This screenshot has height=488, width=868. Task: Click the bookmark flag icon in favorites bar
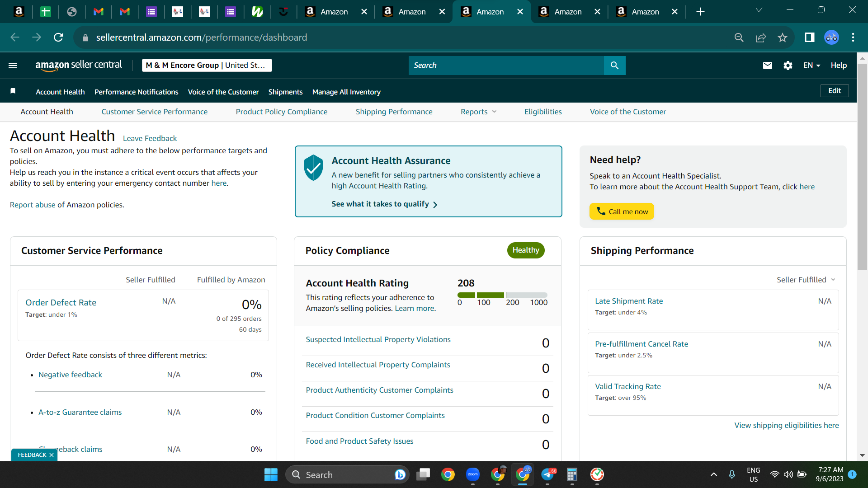pos(13,91)
